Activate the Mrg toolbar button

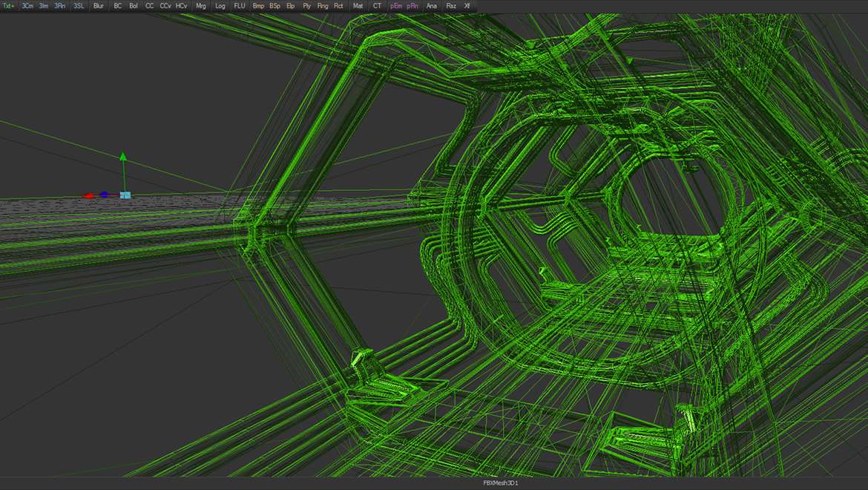pos(201,6)
